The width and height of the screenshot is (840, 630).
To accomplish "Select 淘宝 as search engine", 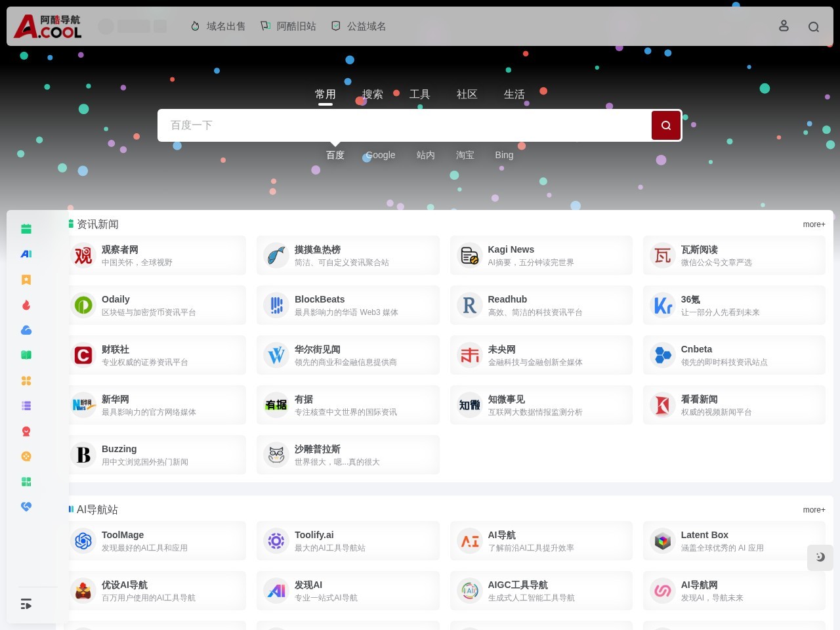I will 465,155.
